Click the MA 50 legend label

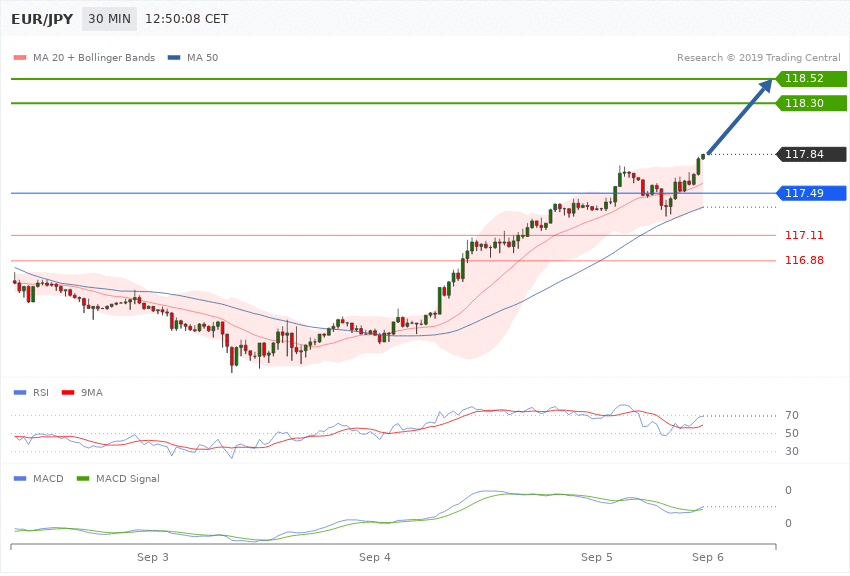coord(202,57)
